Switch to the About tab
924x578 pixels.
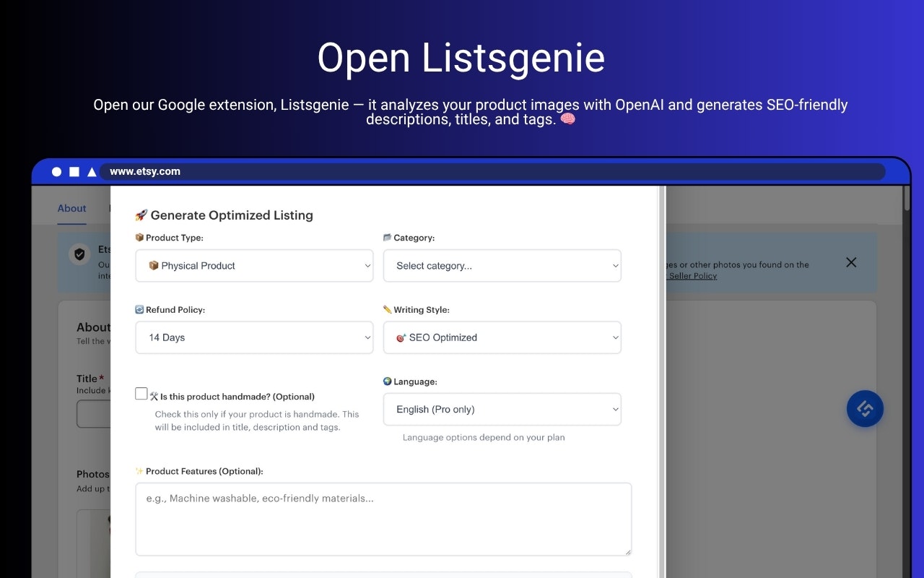click(71, 208)
